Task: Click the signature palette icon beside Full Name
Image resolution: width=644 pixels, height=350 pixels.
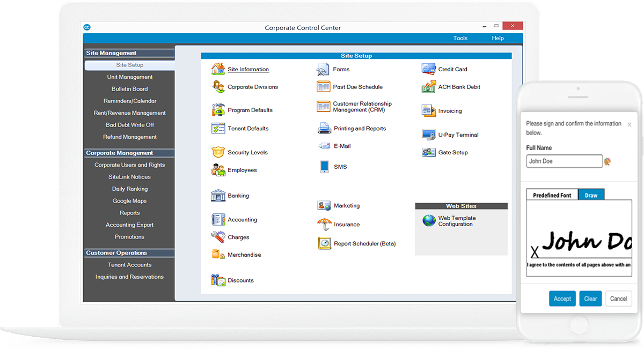Action: pyautogui.click(x=608, y=161)
